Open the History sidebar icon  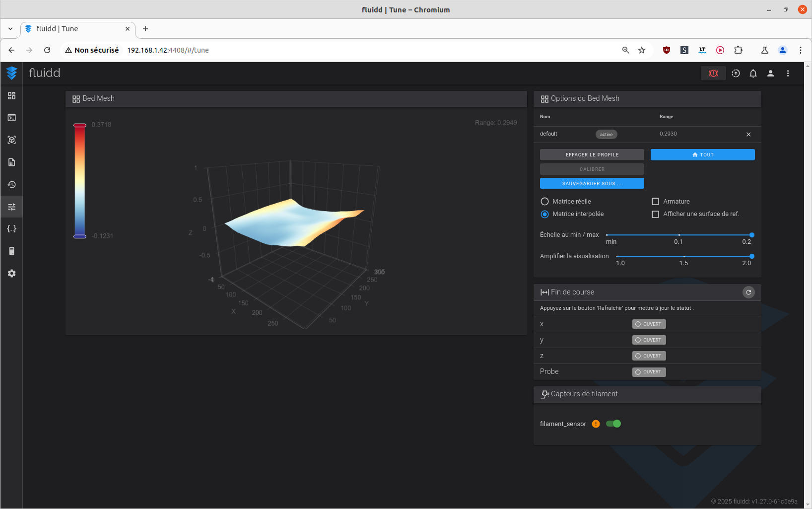(x=11, y=185)
